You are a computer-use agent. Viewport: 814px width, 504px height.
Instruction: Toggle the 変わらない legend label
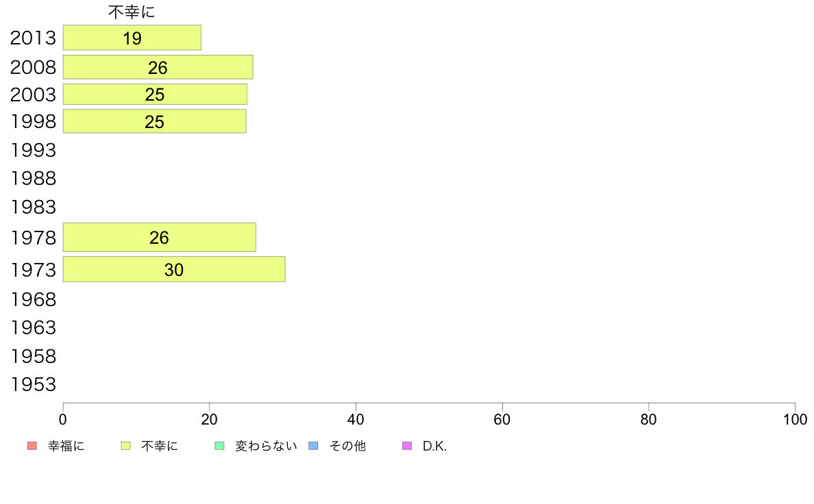coord(266,446)
